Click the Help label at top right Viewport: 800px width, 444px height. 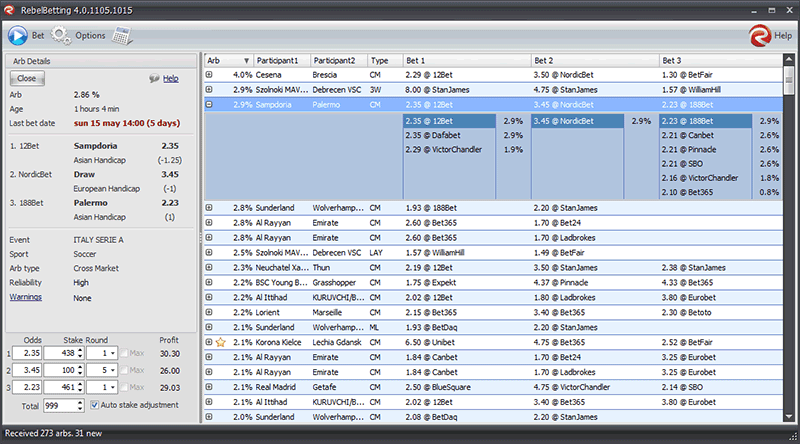[783, 36]
